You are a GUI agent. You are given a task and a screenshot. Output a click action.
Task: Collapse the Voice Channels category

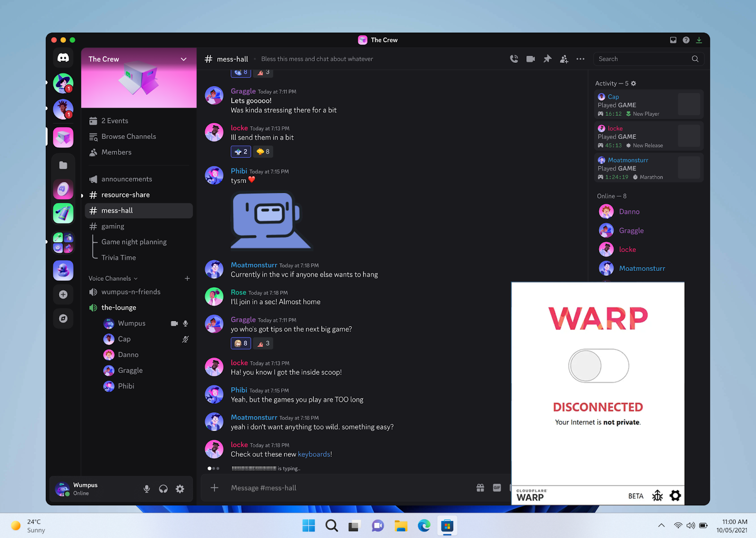pos(112,278)
